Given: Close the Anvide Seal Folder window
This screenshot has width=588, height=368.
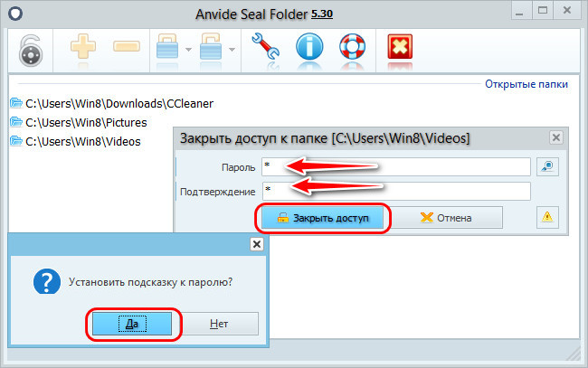Looking at the screenshot, I should (x=567, y=11).
